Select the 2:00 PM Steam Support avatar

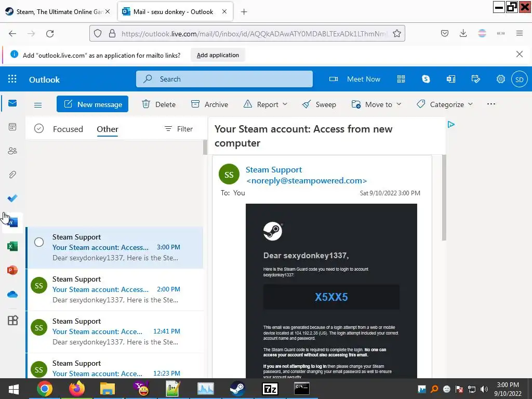[39, 286]
